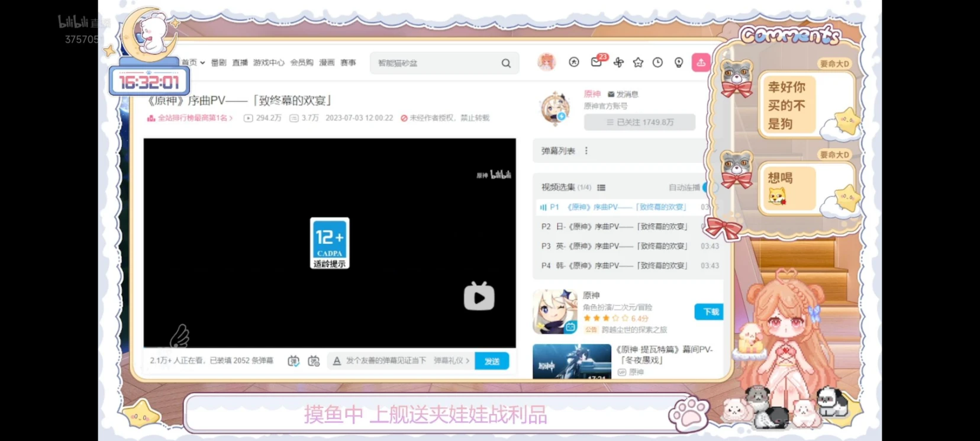Open creator center lightbulb icon

pos(679,62)
